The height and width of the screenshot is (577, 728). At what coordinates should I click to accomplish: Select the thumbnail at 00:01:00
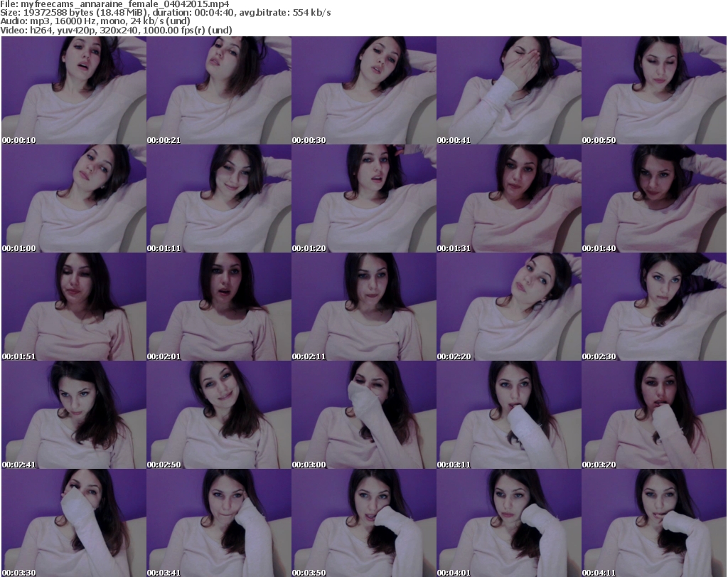(74, 198)
